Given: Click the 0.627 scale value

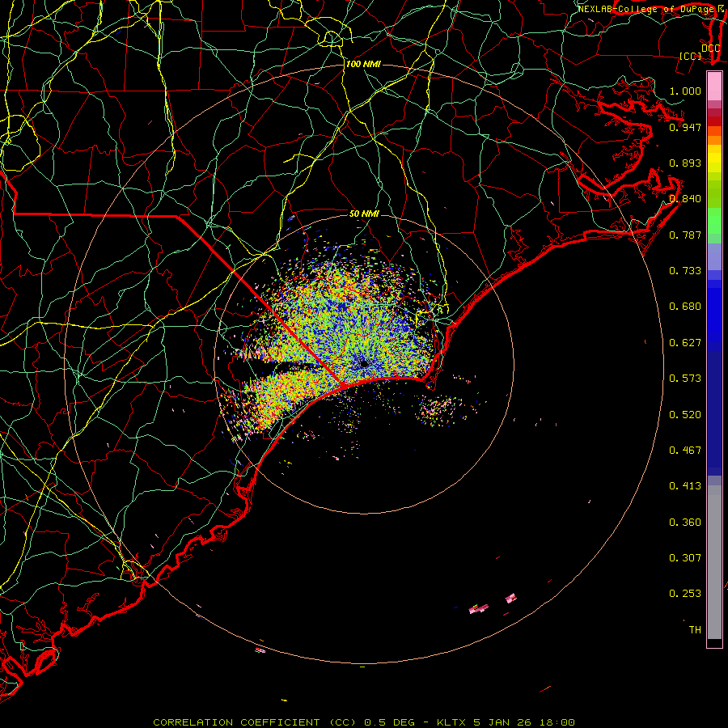Looking at the screenshot, I should pyautogui.click(x=685, y=343).
